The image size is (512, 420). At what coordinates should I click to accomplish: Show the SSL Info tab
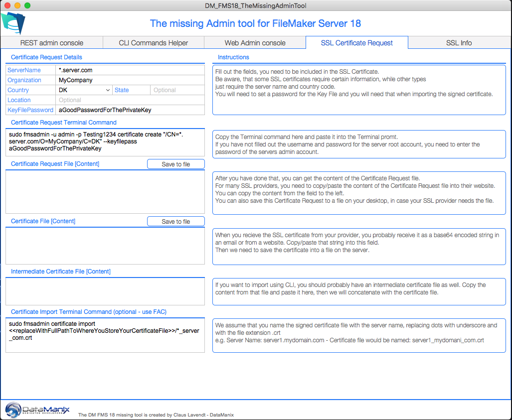click(x=459, y=43)
